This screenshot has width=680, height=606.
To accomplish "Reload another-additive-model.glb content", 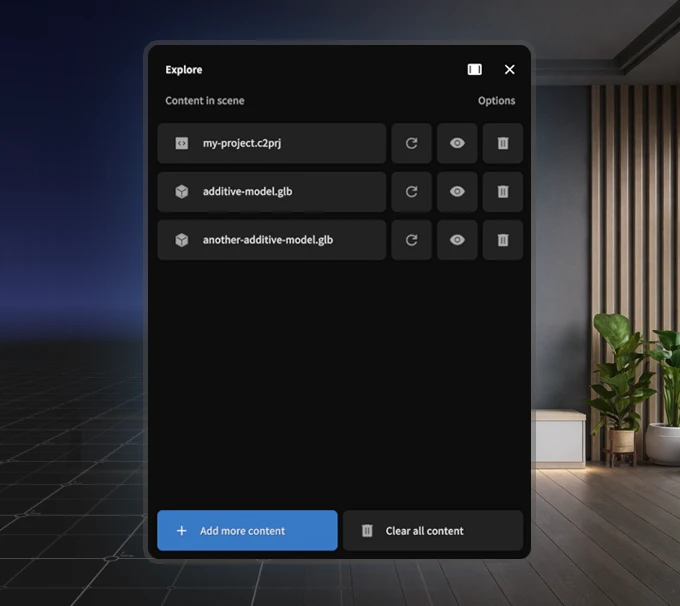I will [x=411, y=240].
